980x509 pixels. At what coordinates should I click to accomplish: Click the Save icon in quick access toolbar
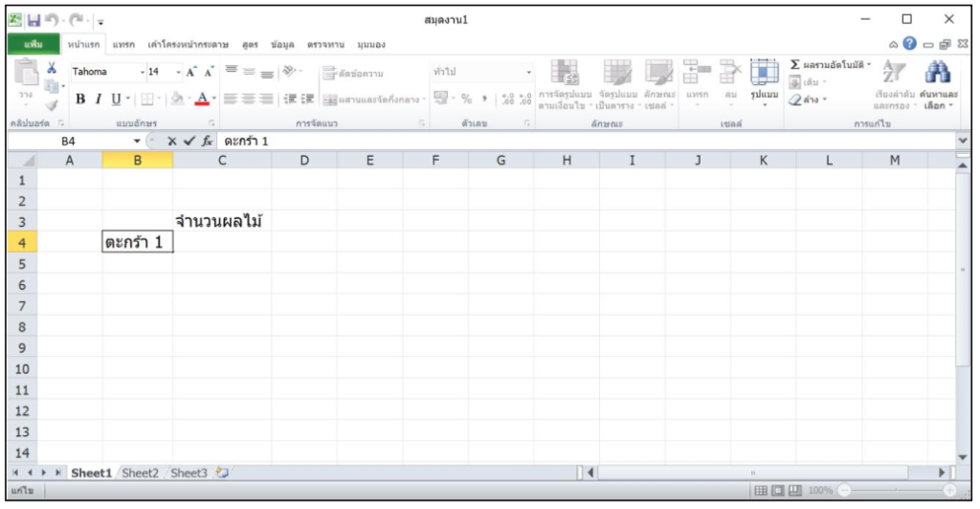click(x=34, y=20)
